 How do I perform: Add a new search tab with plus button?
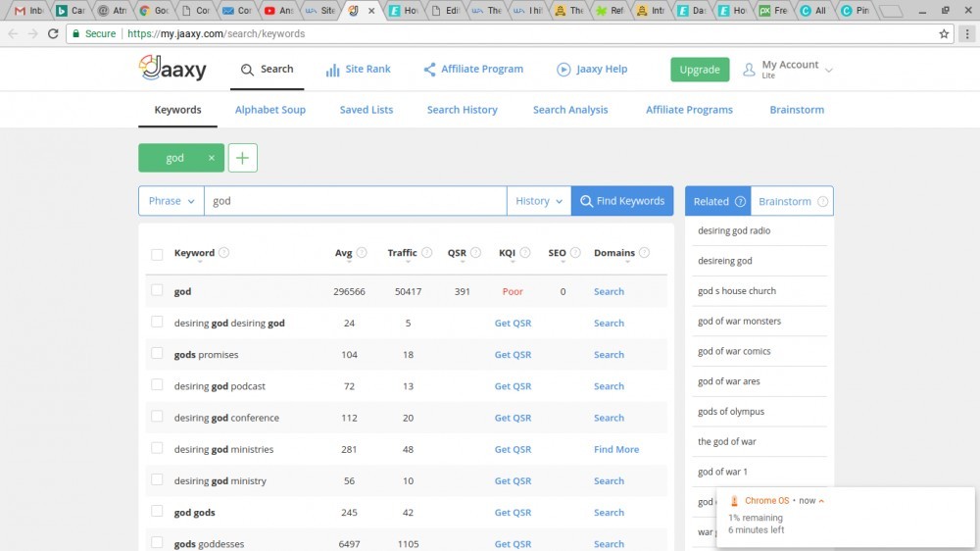[x=242, y=158]
